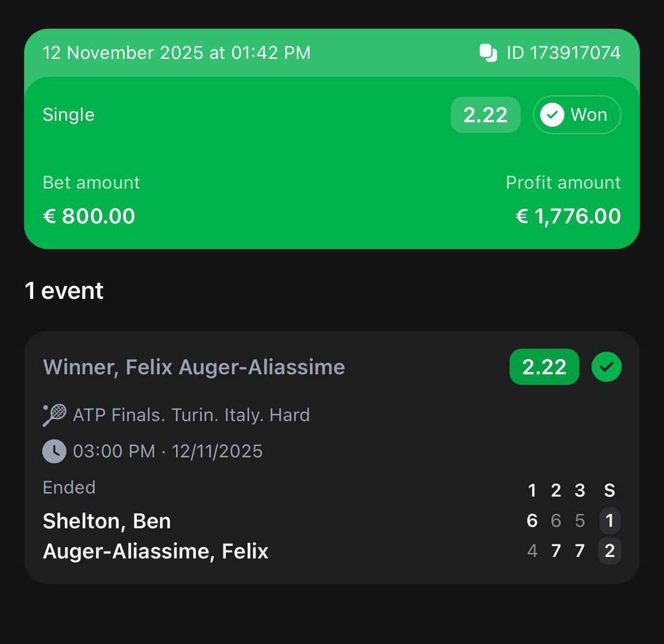
Task: Tap the Won status badge
Action: click(x=577, y=115)
